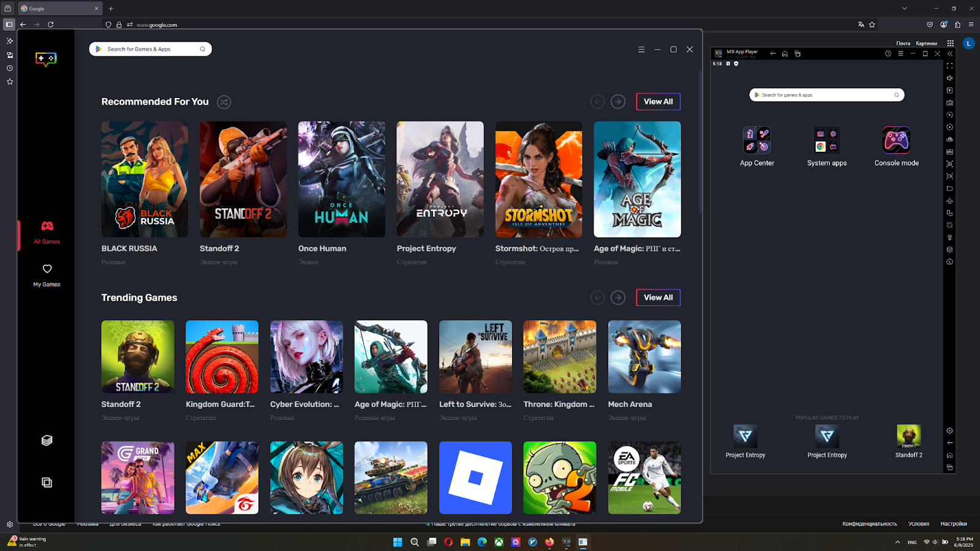Open All Games section in sidebar
Viewport: 980px width, 551px height.
click(47, 233)
